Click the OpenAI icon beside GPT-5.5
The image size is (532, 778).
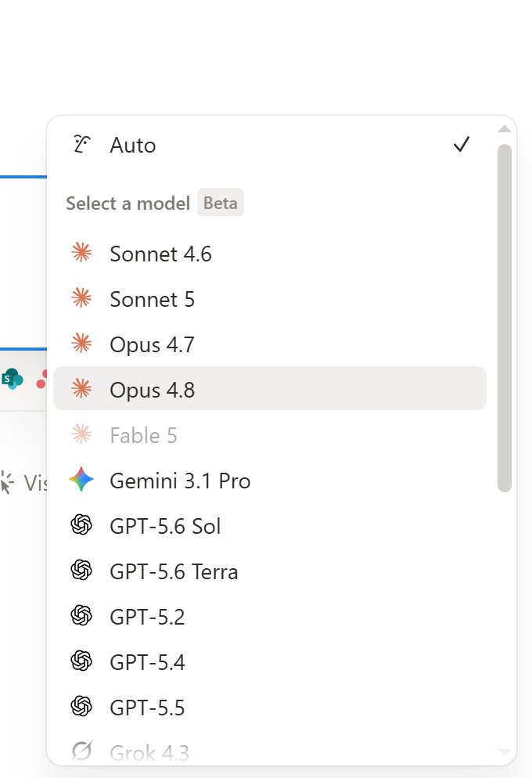click(x=81, y=707)
